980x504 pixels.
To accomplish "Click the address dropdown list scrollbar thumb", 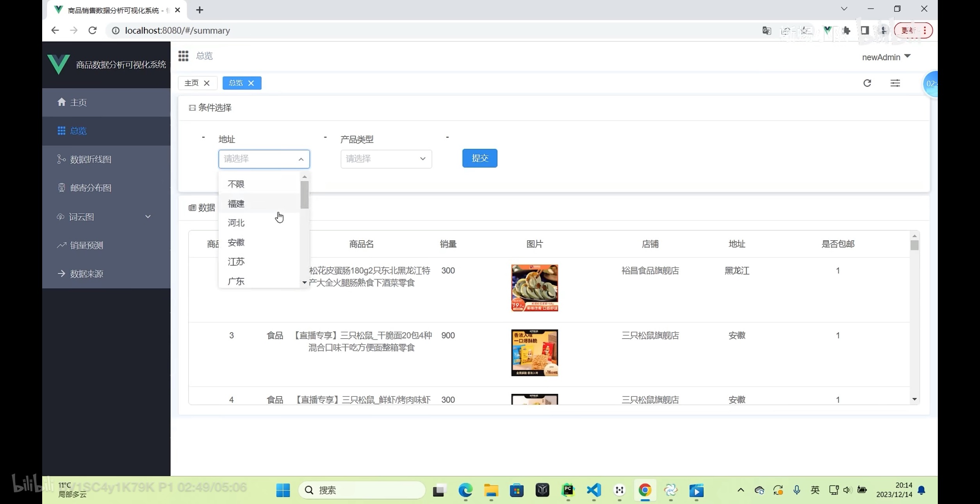I will pos(305,195).
